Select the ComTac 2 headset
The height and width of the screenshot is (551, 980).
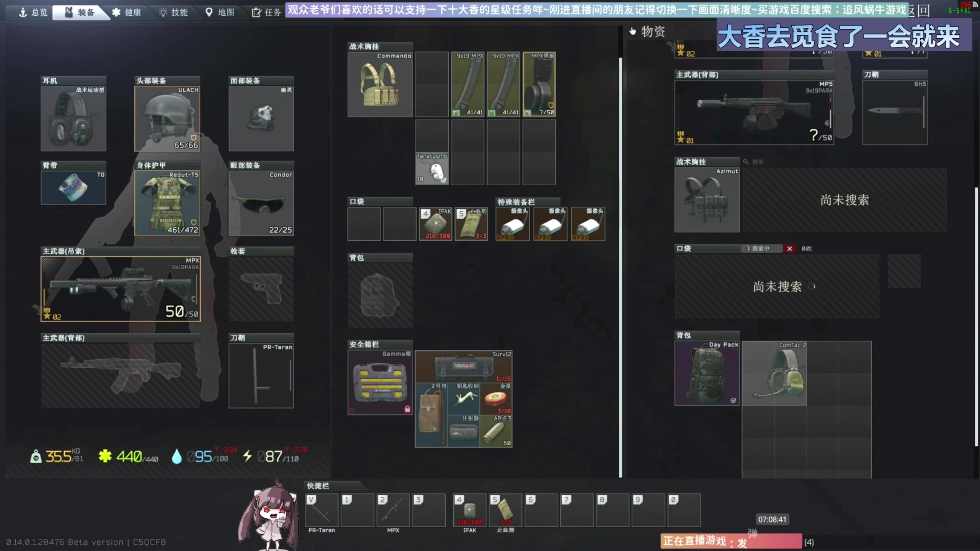pyautogui.click(x=774, y=373)
